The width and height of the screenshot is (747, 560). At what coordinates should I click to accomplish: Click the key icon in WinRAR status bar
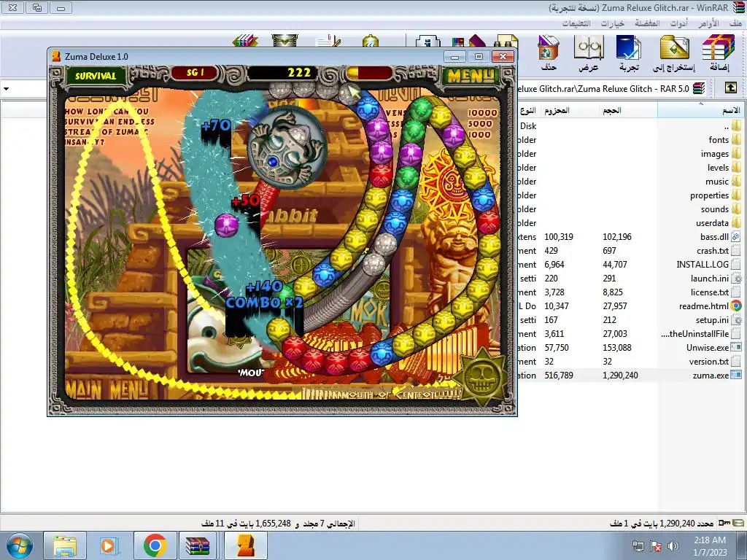click(x=724, y=523)
